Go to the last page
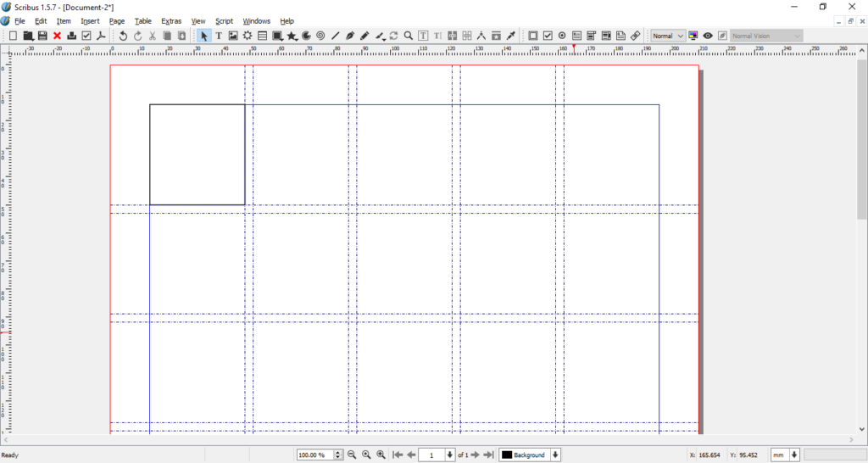This screenshot has height=463, width=868. click(x=488, y=455)
